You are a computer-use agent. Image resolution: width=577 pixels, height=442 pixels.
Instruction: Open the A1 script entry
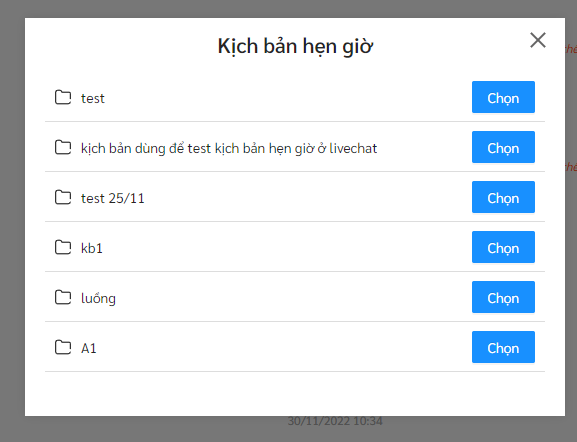point(89,349)
